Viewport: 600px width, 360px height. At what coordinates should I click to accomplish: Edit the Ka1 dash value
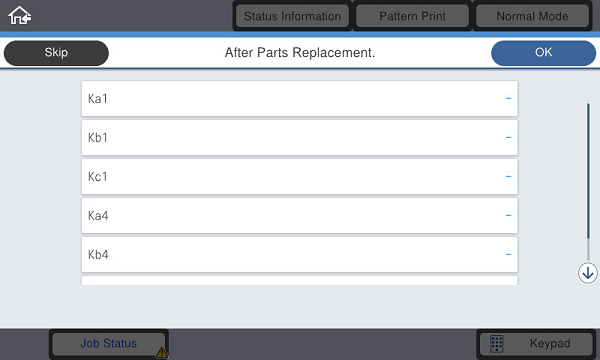[508, 99]
